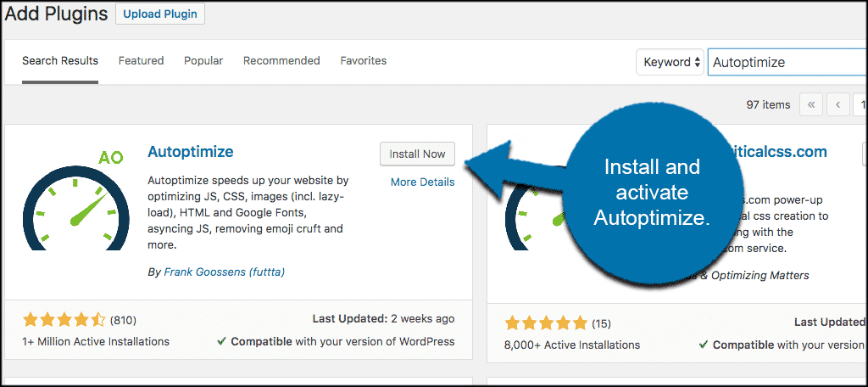Switch to the Featured tab
868x387 pixels.
(141, 61)
